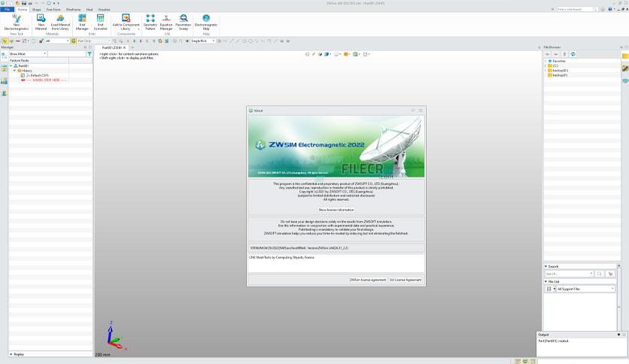Click the filter funnel icon in Manager panel
629x364 pixels.
(x=90, y=53)
